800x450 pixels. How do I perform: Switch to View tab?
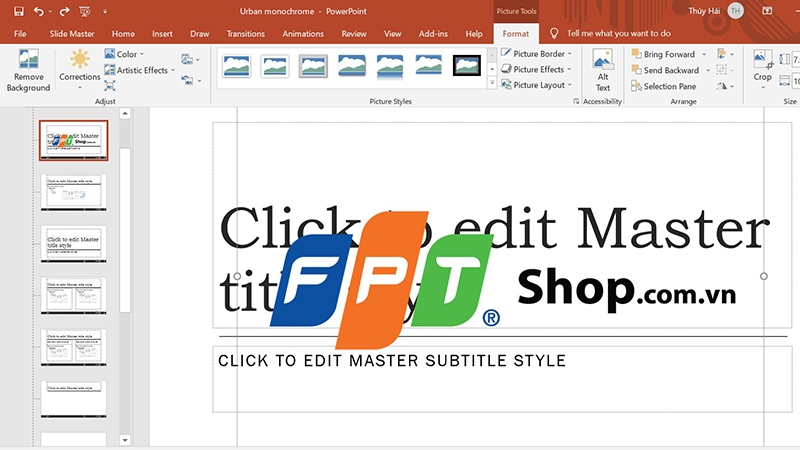pos(392,34)
